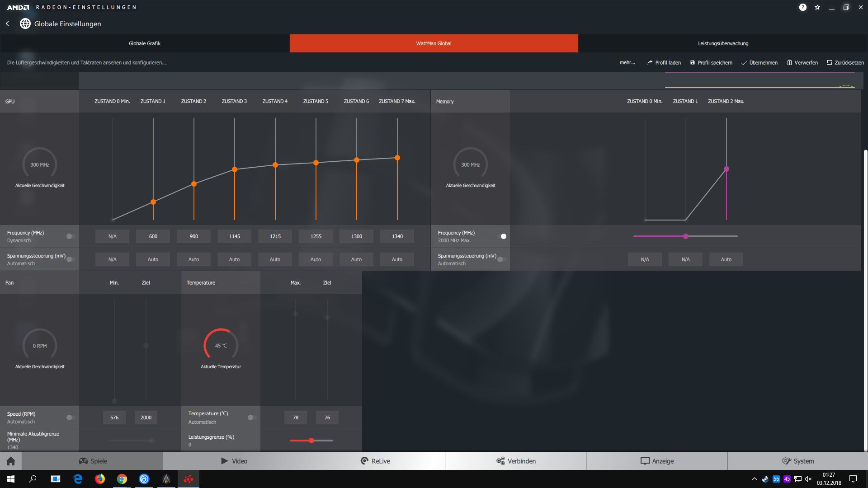Switch to Globale Grafik tab
The height and width of the screenshot is (488, 868).
145,43
